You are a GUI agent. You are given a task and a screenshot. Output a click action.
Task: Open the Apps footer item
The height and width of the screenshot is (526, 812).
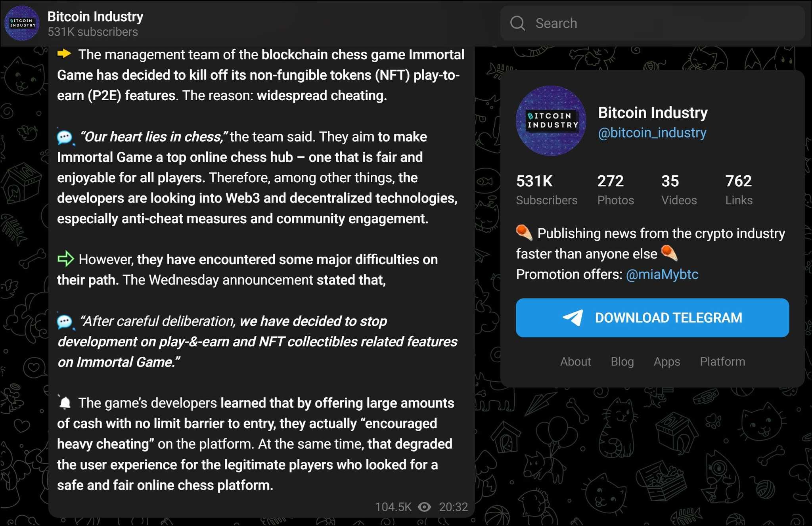[666, 362]
